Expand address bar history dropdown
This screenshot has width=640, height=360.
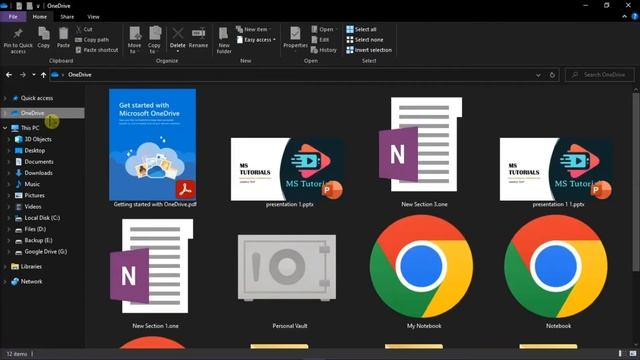click(538, 75)
